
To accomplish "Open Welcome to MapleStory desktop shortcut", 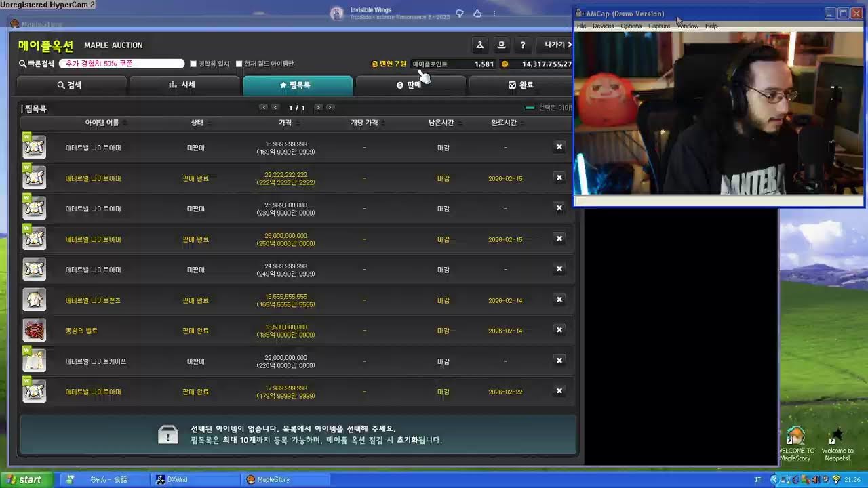I will pyautogui.click(x=795, y=444).
